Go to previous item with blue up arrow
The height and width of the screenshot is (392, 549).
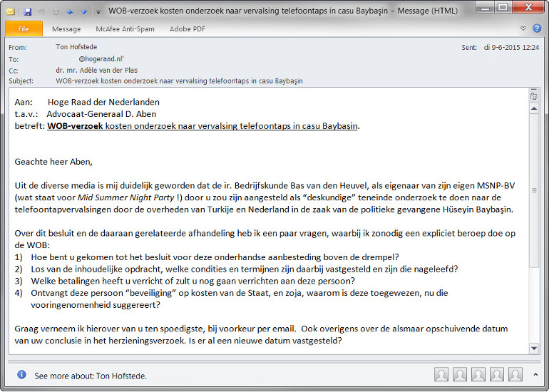pos(70,12)
